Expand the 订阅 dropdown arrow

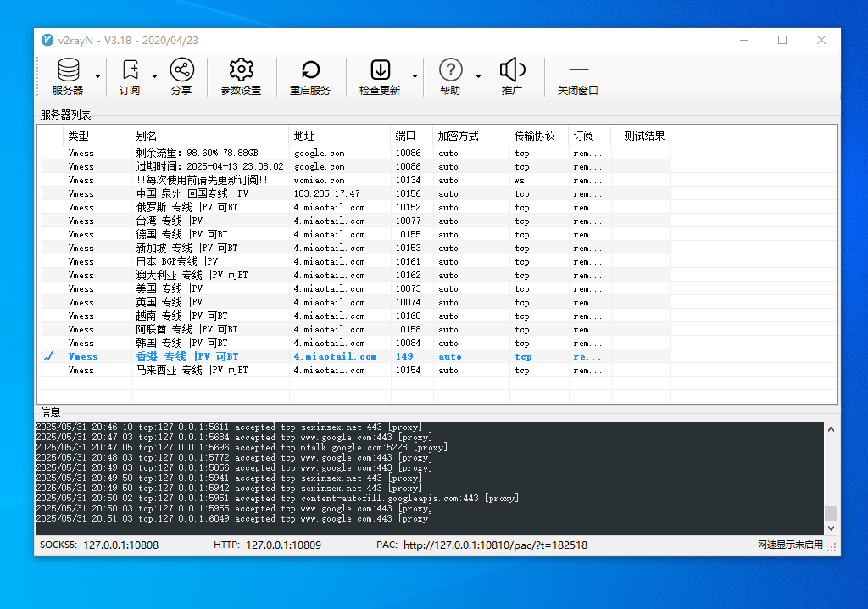[x=154, y=76]
